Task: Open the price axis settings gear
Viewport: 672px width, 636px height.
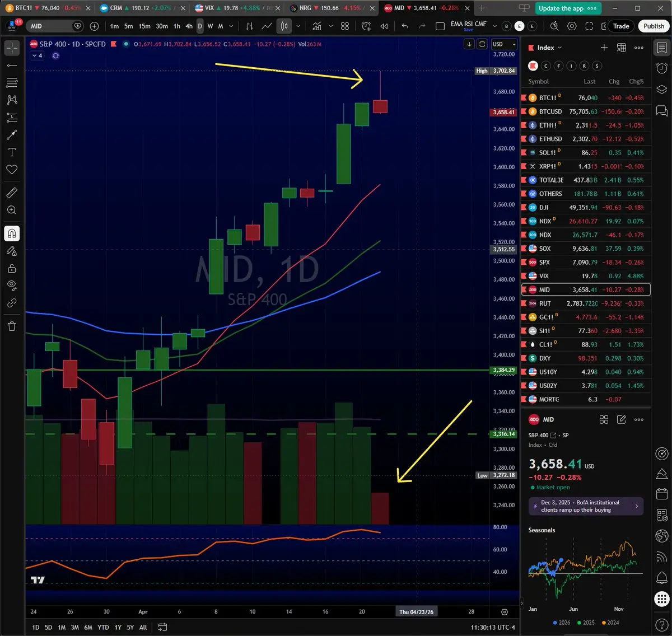Action: pyautogui.click(x=505, y=612)
